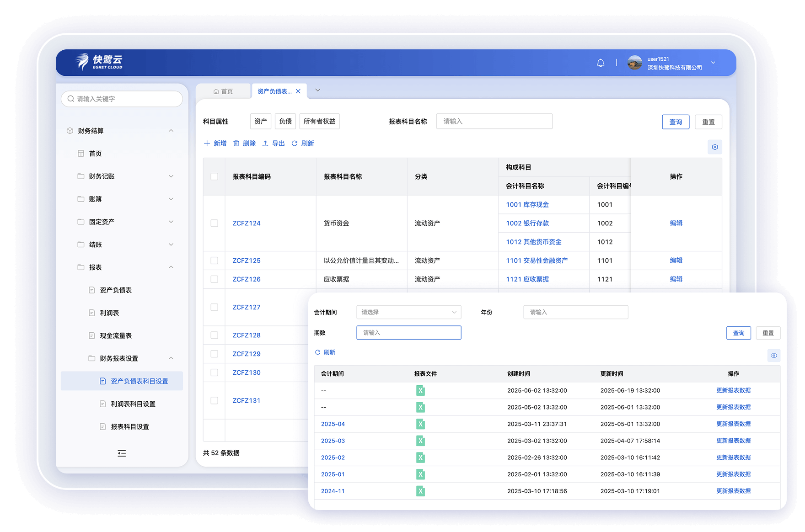Focus the 报表科目名称 input field
The image size is (805, 532).
click(494, 122)
